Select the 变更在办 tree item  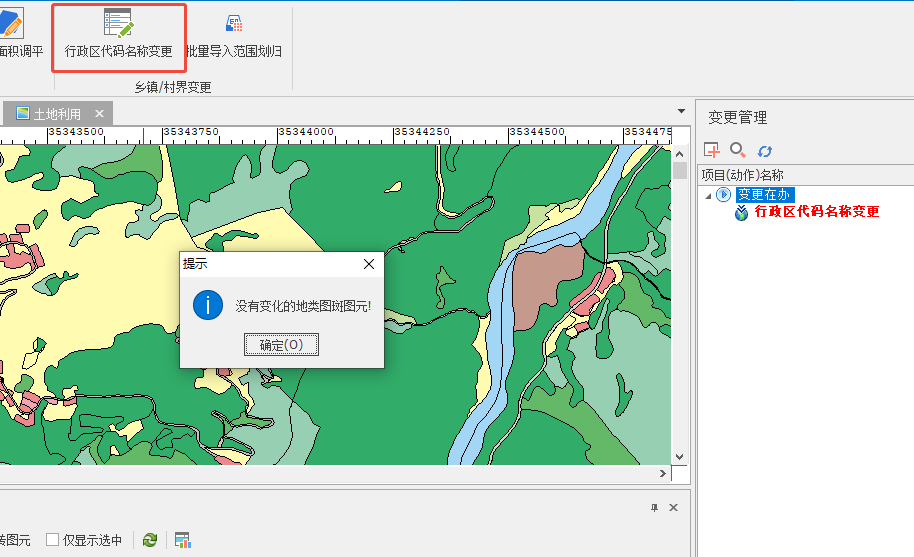[x=763, y=195]
